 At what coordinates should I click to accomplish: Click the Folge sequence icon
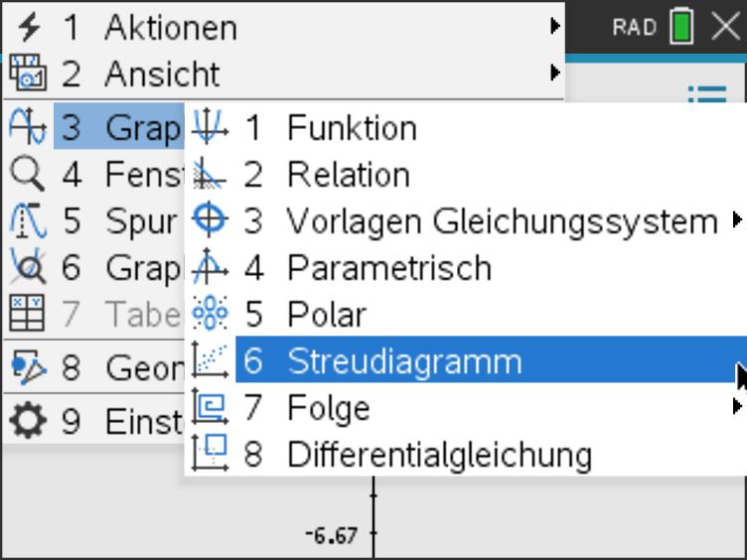(211, 407)
